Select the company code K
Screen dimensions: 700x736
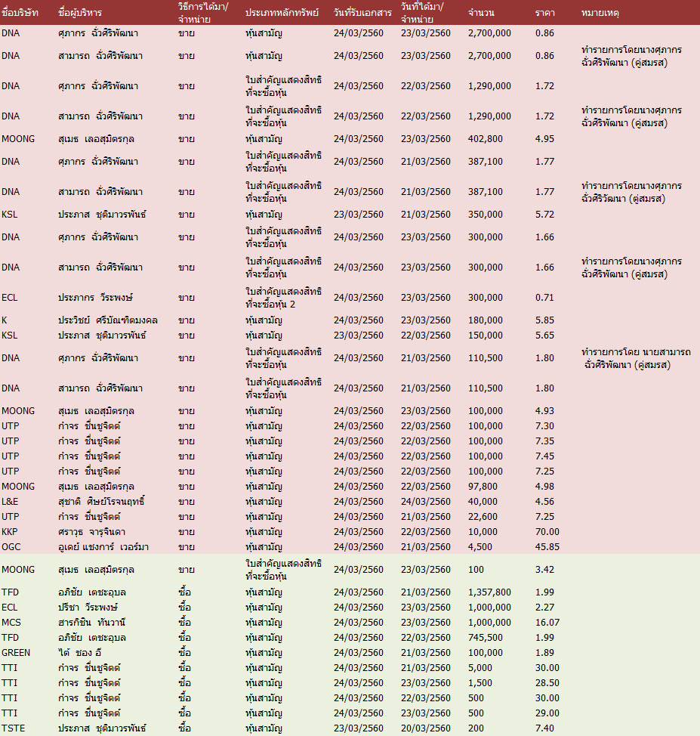click(x=5, y=320)
